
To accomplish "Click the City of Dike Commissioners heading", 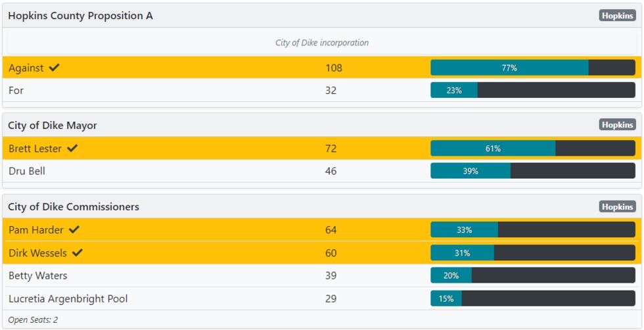I will coord(74,206).
